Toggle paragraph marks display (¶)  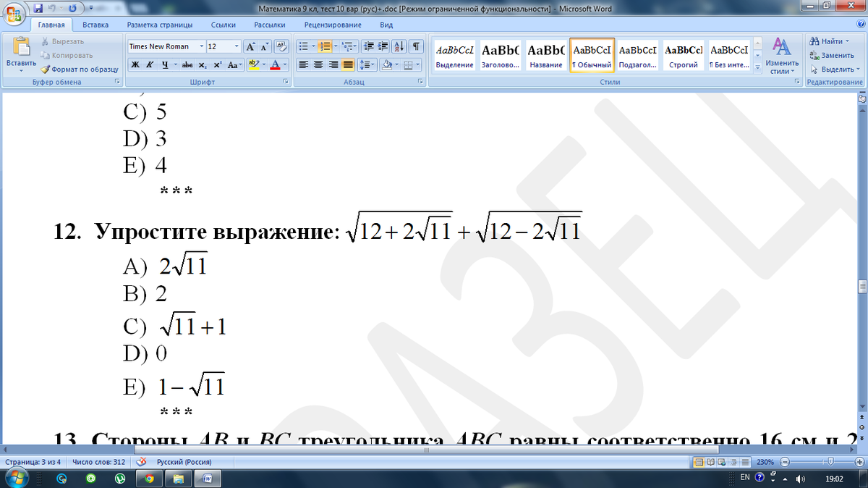coord(417,46)
